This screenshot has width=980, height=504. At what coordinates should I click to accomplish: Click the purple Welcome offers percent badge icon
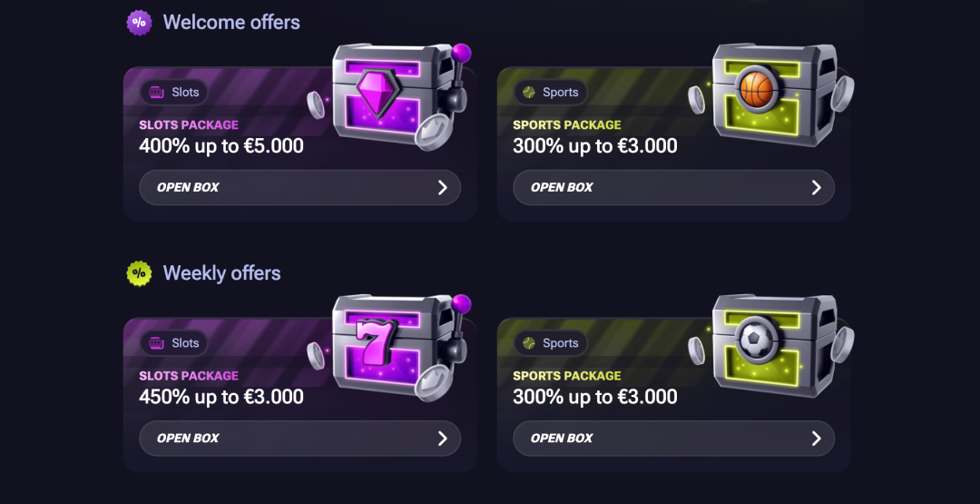139,23
